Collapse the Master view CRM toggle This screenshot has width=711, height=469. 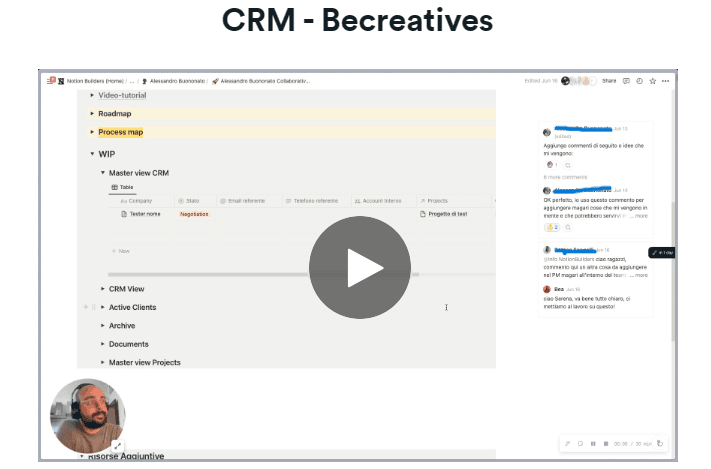click(102, 173)
